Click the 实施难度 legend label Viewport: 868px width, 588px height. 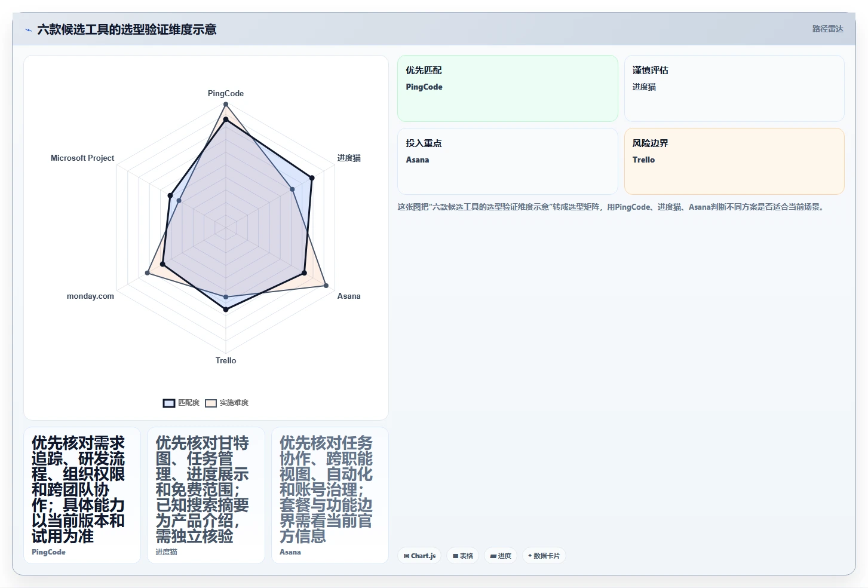pos(234,403)
